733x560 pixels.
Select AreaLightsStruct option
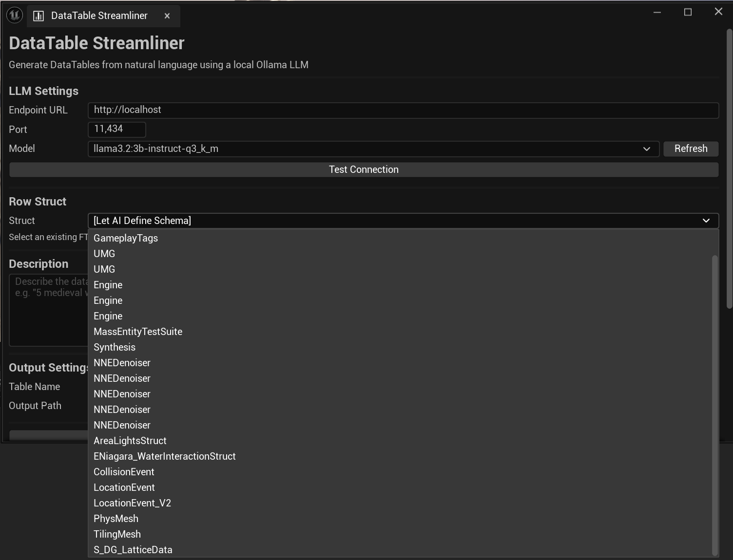tap(130, 441)
